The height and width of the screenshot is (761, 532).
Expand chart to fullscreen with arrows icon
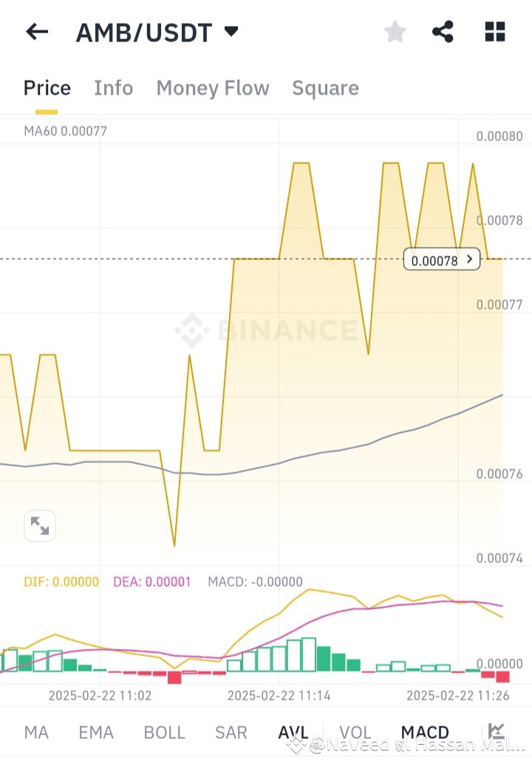(40, 525)
